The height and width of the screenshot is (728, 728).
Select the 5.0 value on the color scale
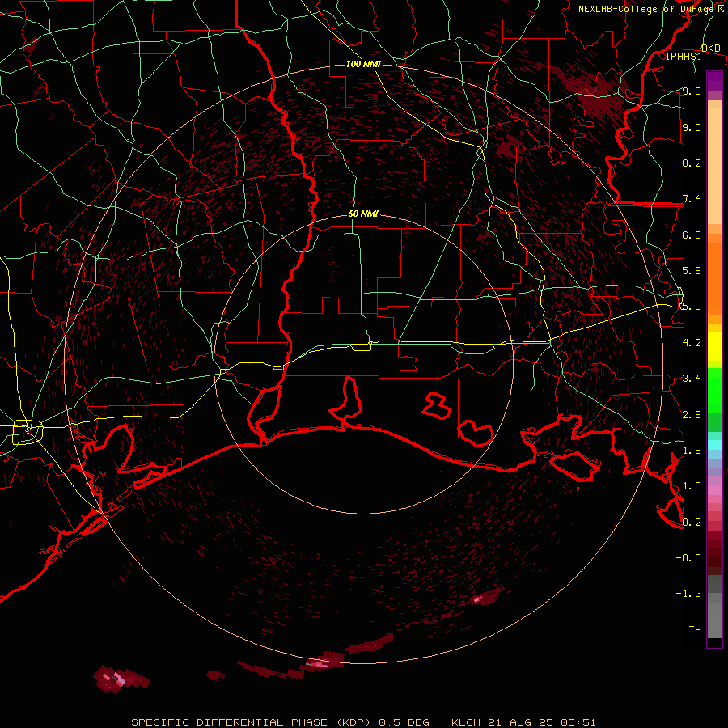692,307
